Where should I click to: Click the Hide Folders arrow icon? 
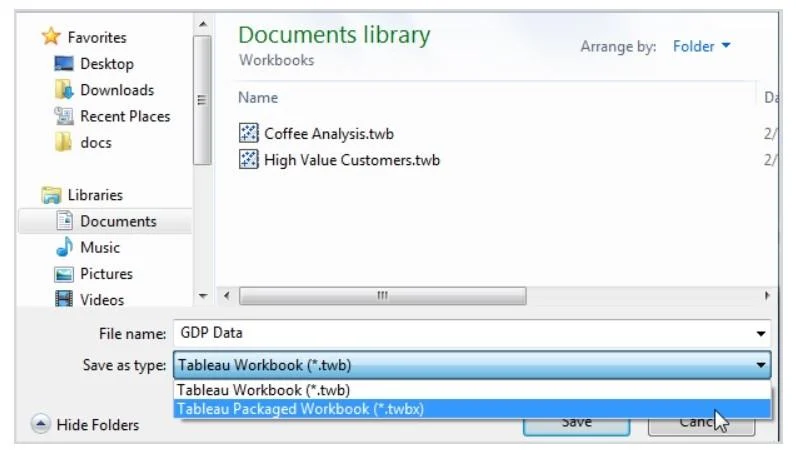tap(41, 423)
